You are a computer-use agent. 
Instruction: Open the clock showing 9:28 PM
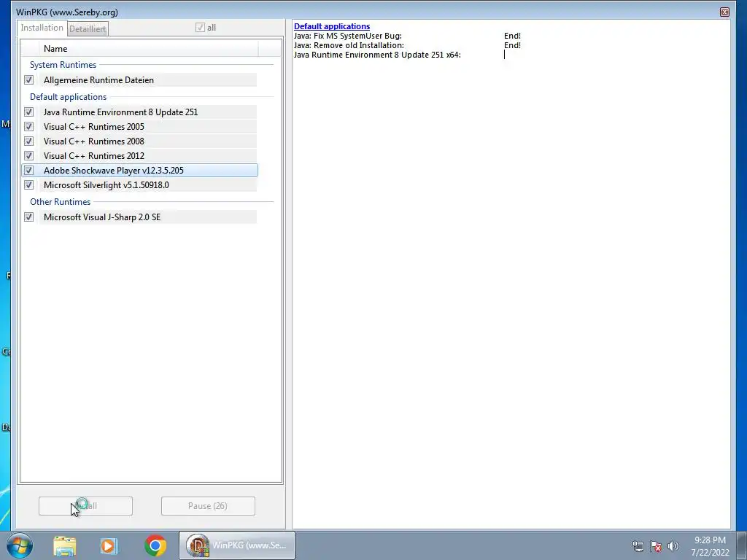pyautogui.click(x=710, y=546)
